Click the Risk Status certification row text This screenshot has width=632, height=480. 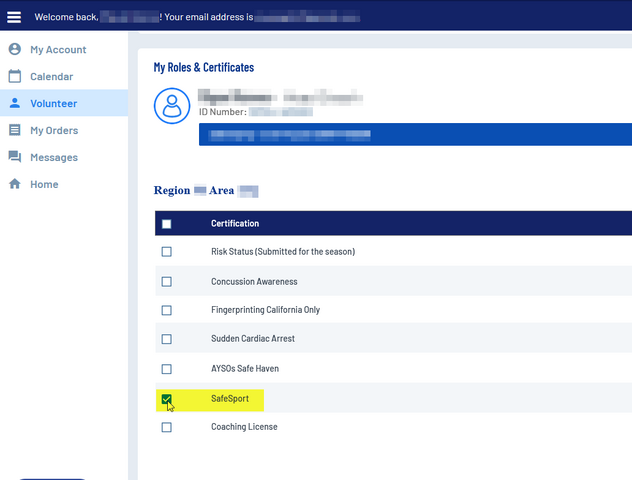tap(283, 252)
